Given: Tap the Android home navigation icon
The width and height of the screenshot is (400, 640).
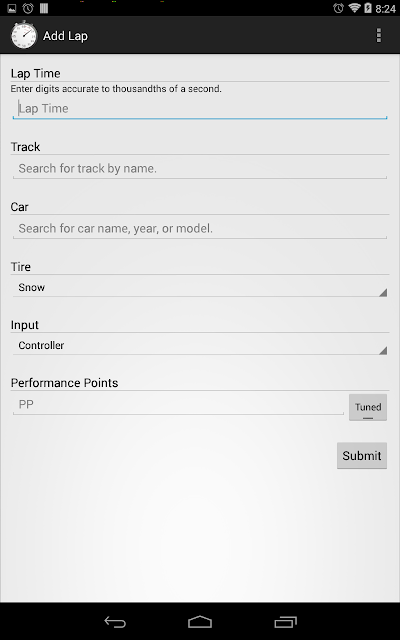Looking at the screenshot, I should click(200, 622).
